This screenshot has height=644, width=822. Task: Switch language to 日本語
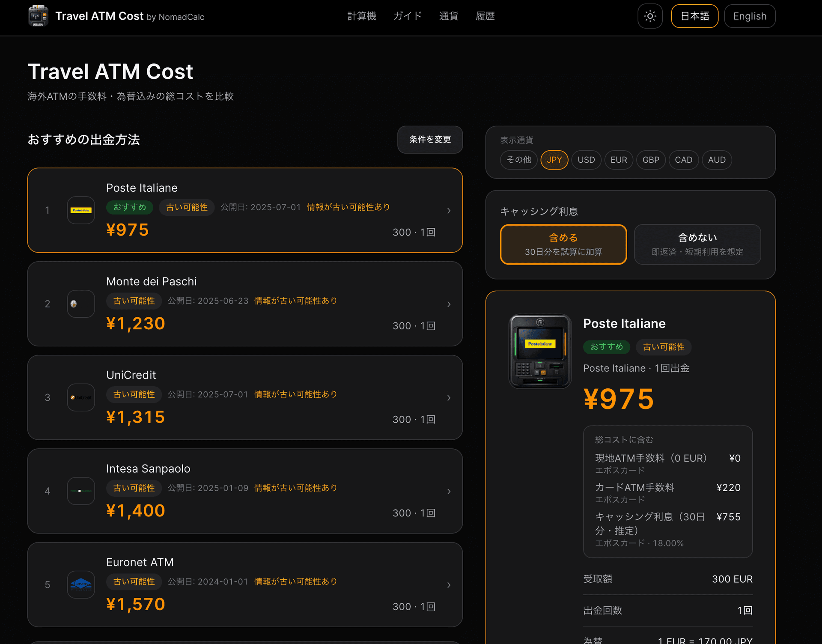(694, 16)
